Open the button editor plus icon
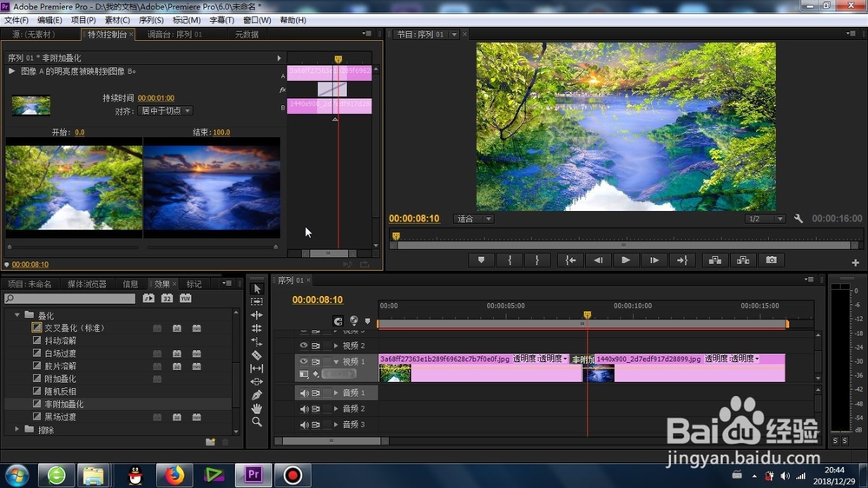The image size is (868, 488). point(855,262)
